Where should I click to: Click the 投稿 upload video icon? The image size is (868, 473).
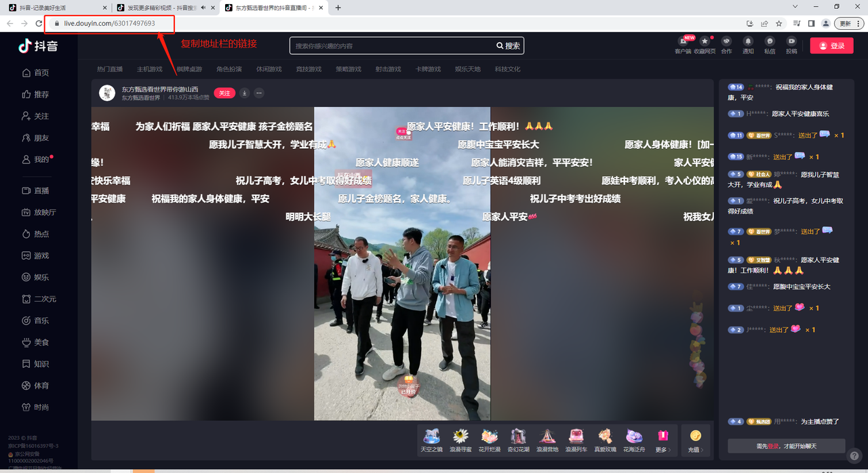pyautogui.click(x=791, y=45)
